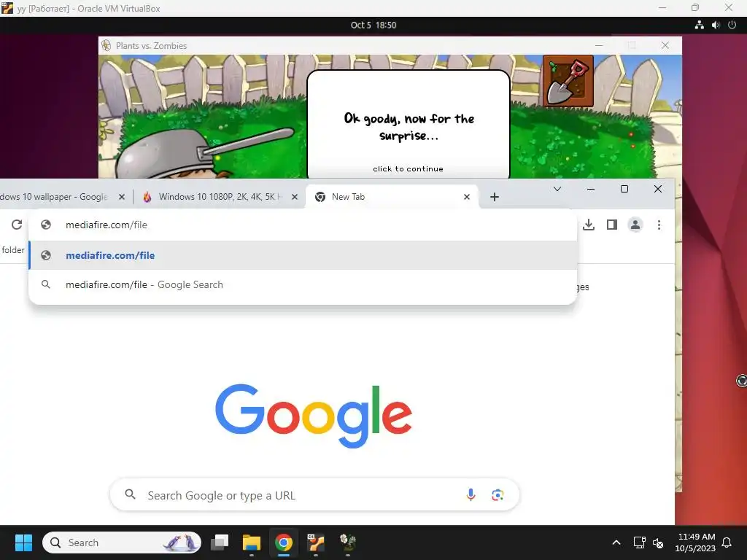Open the VirtualBox app icon on taskbar
This screenshot has height=560, width=747.
click(x=315, y=542)
